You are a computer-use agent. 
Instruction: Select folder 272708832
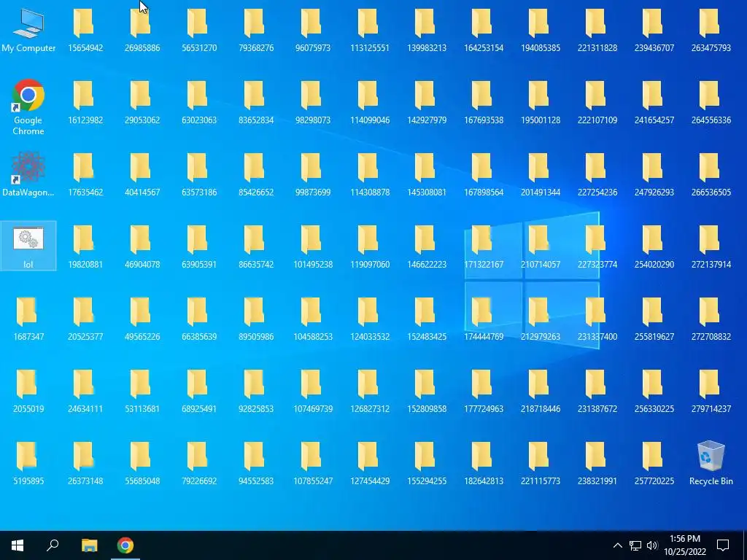point(711,318)
